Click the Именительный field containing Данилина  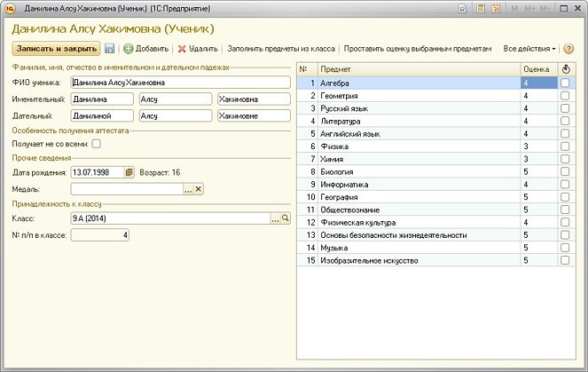coord(102,99)
